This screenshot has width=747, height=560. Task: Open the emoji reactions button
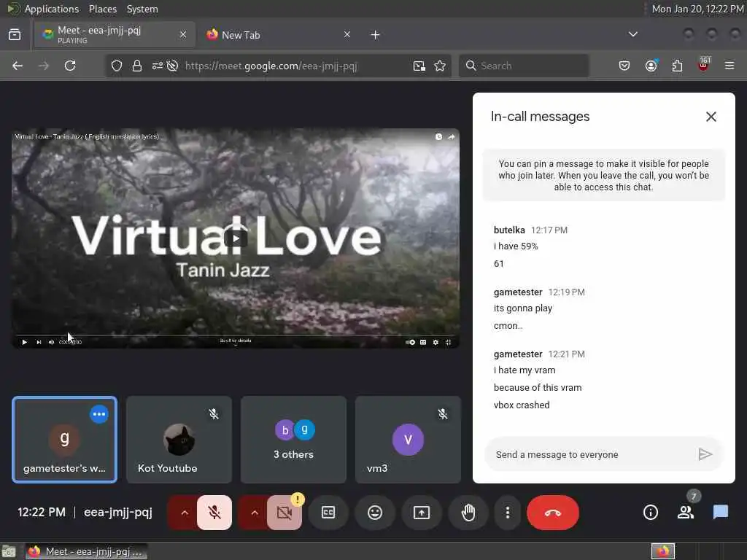point(375,513)
